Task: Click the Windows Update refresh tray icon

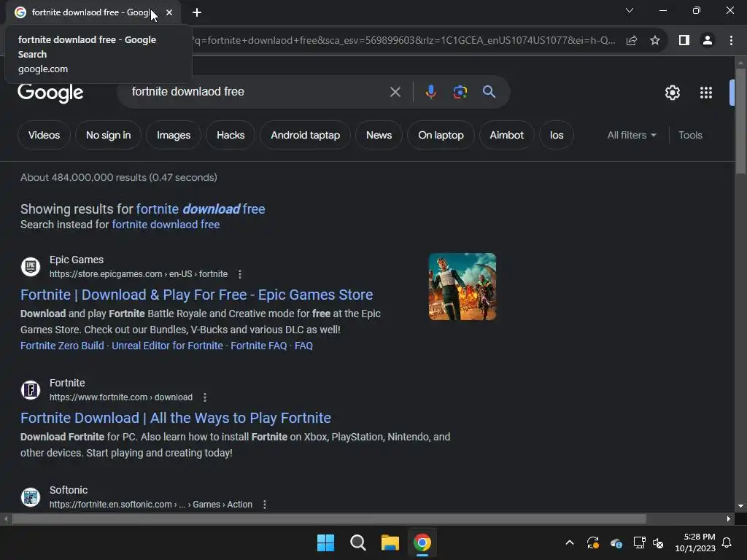Action: coord(592,542)
